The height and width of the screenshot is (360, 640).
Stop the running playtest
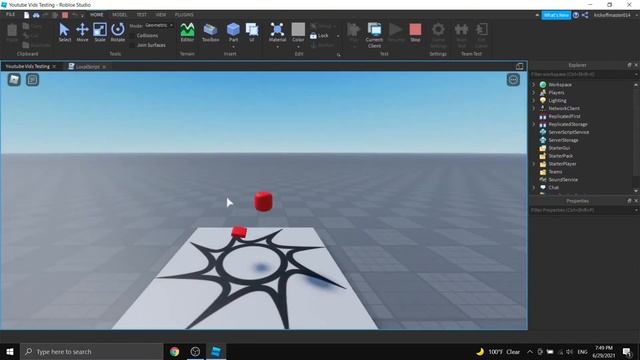point(415,32)
